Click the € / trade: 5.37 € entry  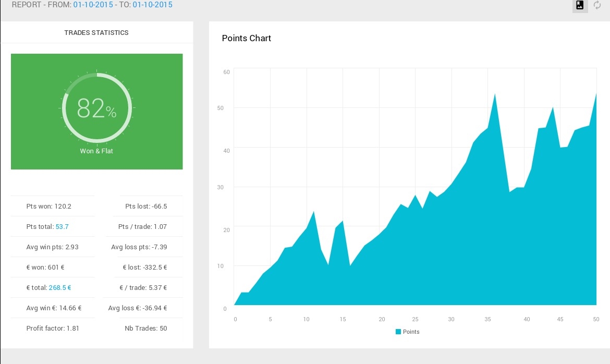[x=143, y=288]
